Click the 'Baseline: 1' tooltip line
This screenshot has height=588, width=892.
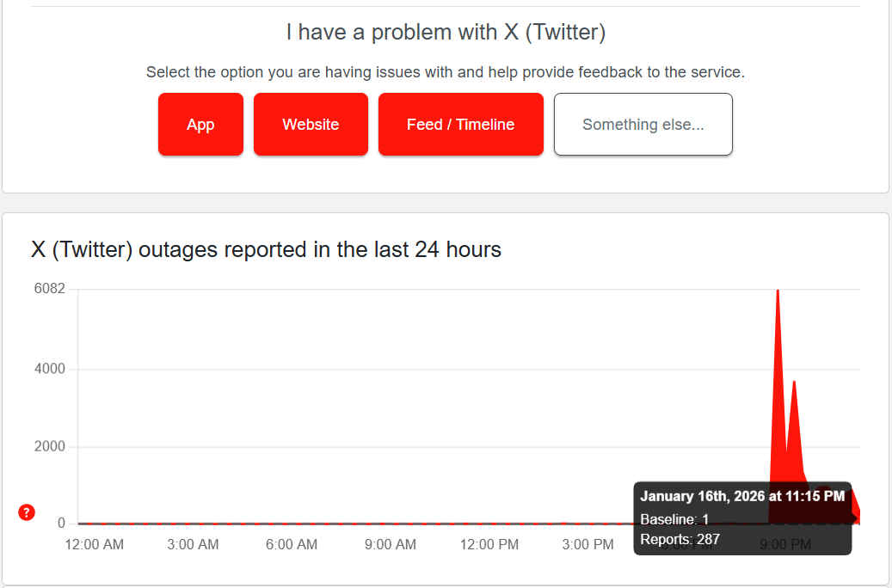(x=674, y=519)
